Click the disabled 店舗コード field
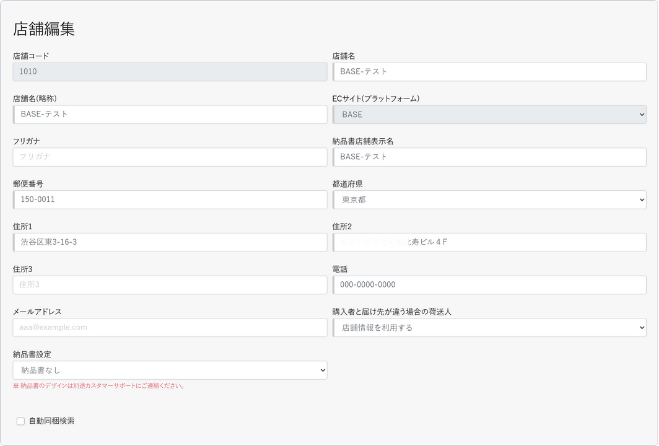 (x=170, y=72)
